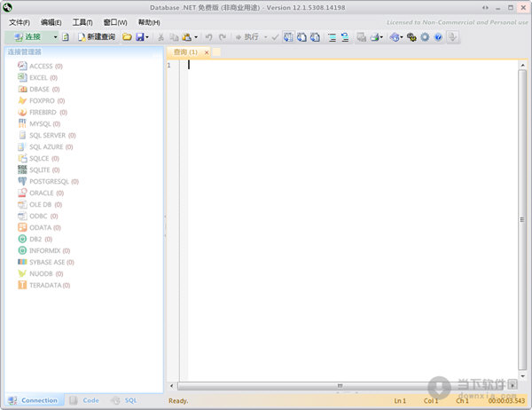Click the TERADATA orange T icon
The image size is (532, 410).
[22, 285]
